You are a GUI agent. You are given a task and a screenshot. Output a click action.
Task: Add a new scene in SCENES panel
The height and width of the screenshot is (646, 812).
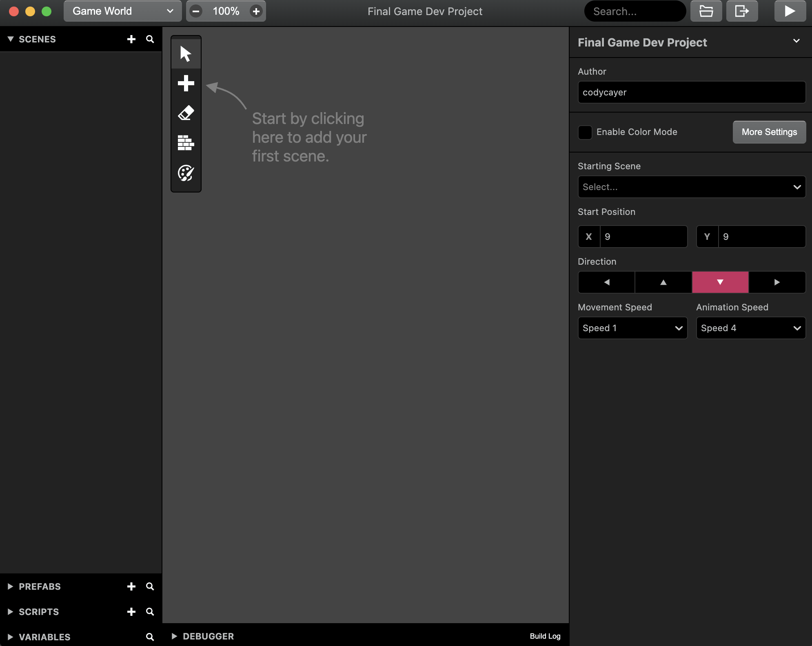click(131, 39)
